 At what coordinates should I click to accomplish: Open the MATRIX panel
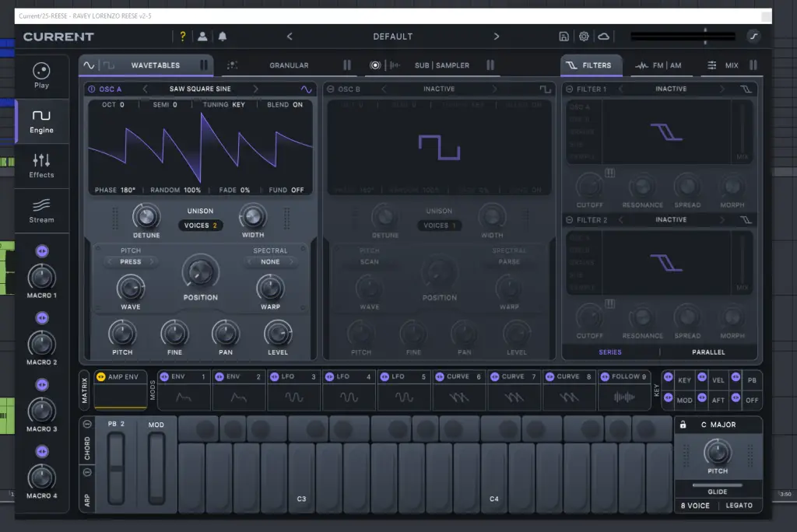[x=85, y=390]
